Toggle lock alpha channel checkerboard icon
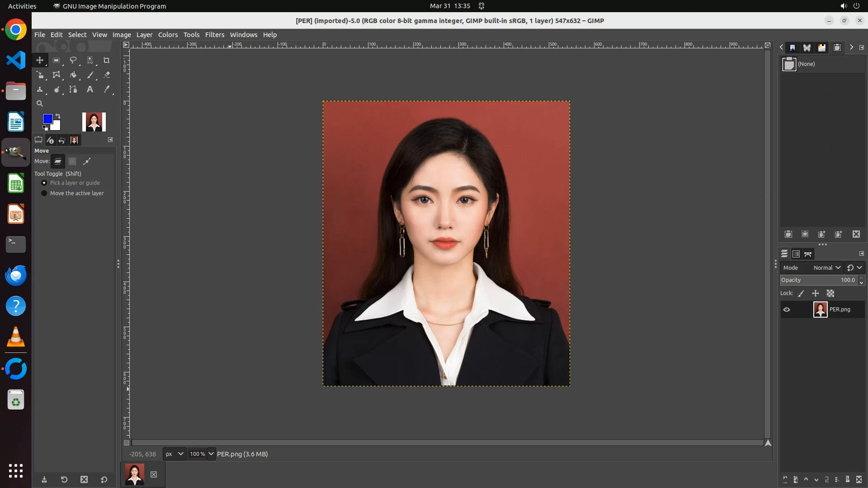This screenshot has height=488, width=868. coord(830,294)
